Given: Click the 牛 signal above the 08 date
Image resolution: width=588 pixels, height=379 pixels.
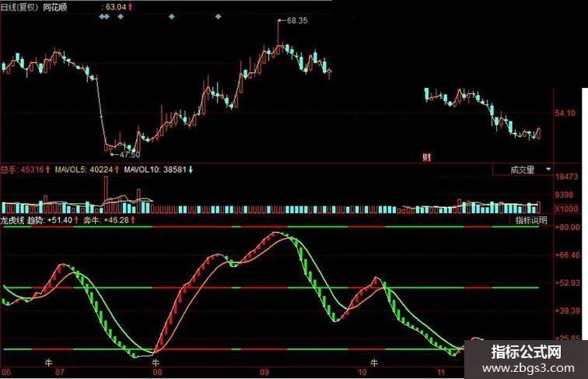Looking at the screenshot, I should [156, 363].
